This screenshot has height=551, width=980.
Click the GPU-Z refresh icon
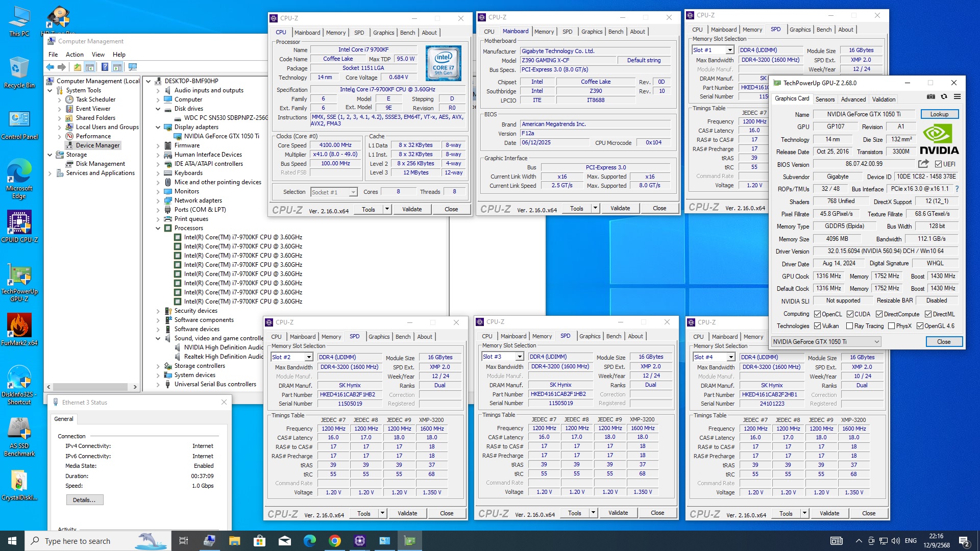(944, 97)
